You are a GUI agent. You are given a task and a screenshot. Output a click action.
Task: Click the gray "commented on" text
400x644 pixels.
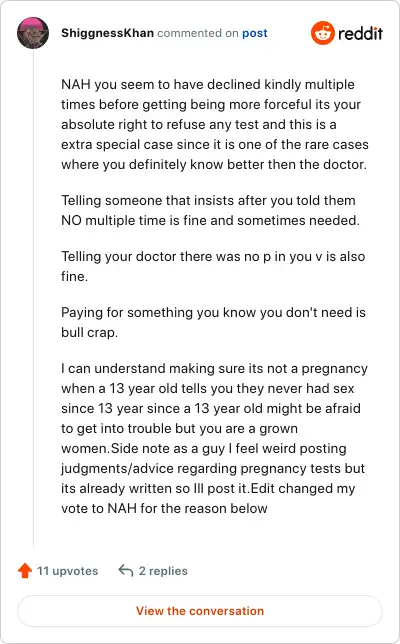[198, 33]
